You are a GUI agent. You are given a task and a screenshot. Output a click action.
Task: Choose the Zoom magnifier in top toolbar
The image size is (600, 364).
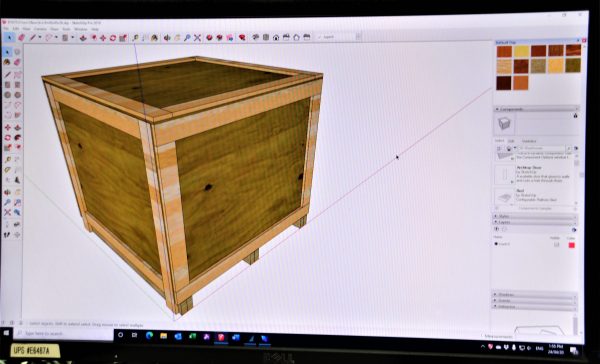pyautogui.click(x=187, y=38)
